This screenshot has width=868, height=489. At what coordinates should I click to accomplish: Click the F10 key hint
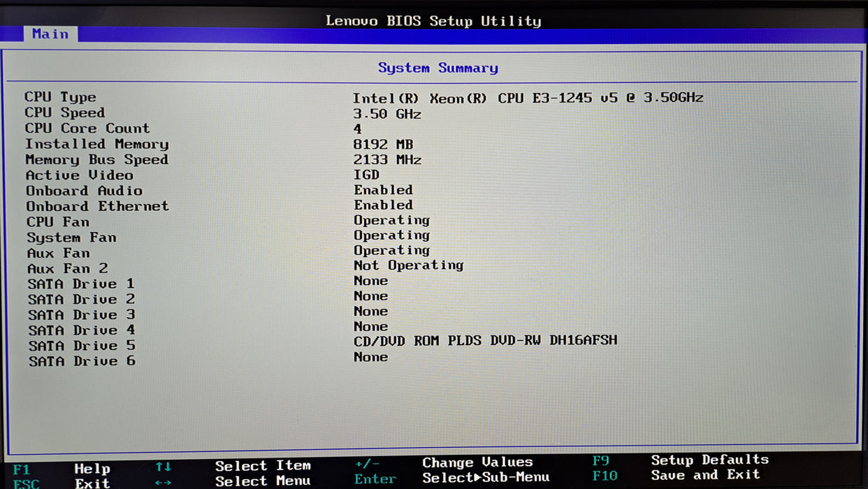pyautogui.click(x=605, y=476)
